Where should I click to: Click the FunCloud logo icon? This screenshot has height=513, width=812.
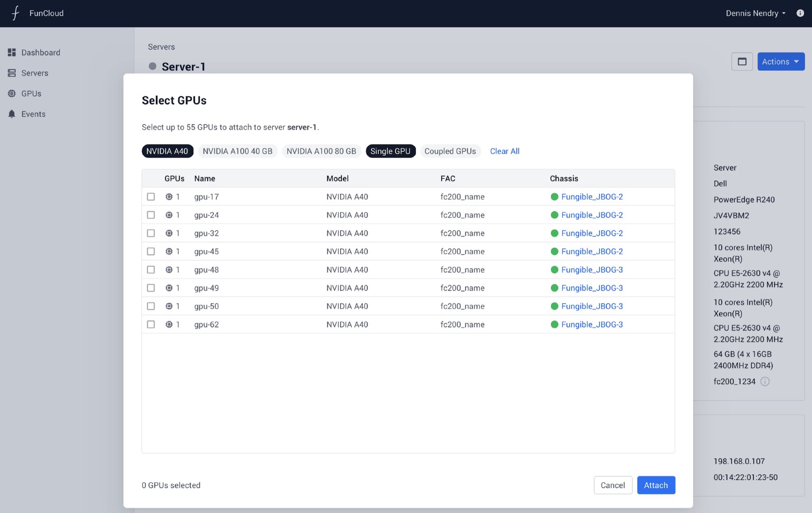click(15, 13)
